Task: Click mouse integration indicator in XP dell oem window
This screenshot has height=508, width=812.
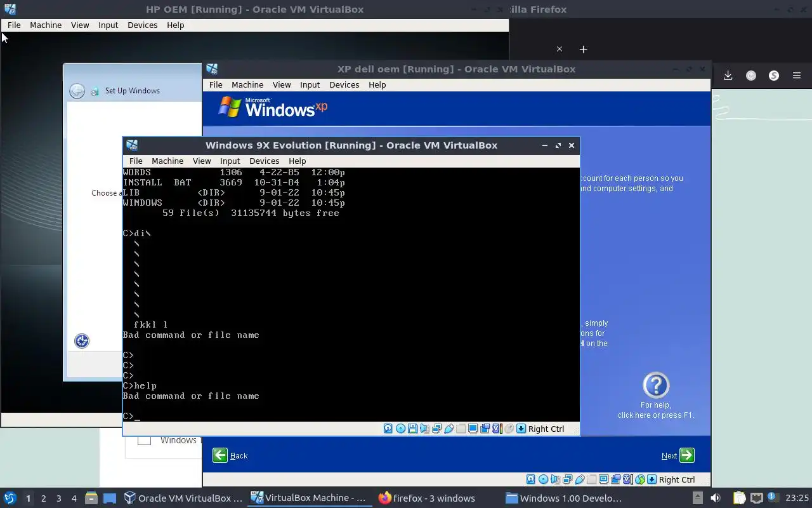Action: click(x=639, y=479)
